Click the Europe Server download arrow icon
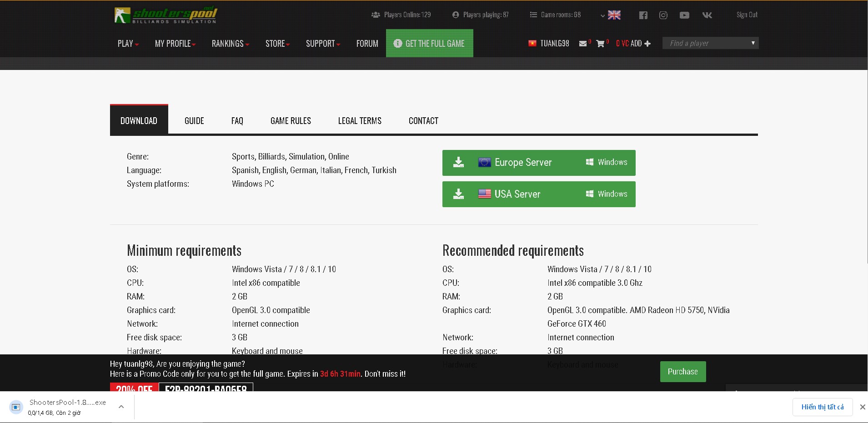The height and width of the screenshot is (423, 868). pyautogui.click(x=458, y=162)
